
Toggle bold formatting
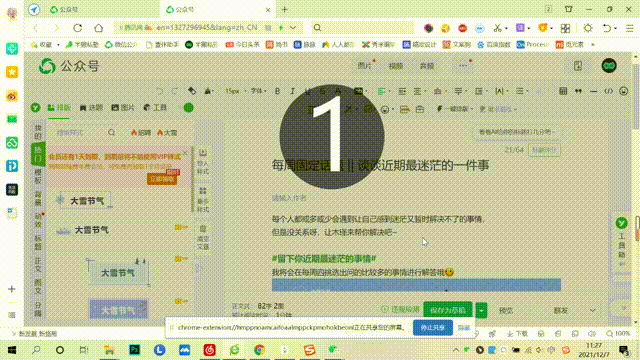(x=278, y=91)
